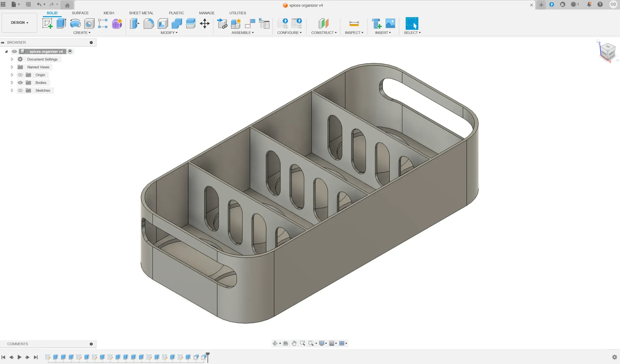This screenshot has height=364, width=620.
Task: Collapse the spices organizer v4 root node
Action: click(6, 51)
